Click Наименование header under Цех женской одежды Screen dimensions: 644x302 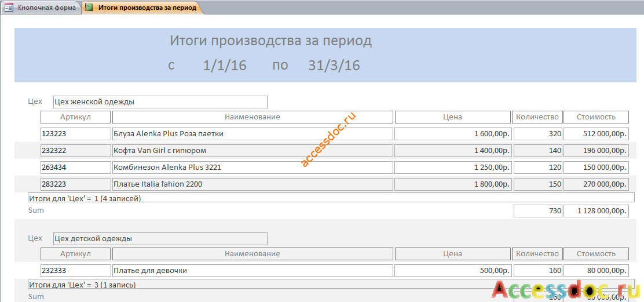[253, 117]
